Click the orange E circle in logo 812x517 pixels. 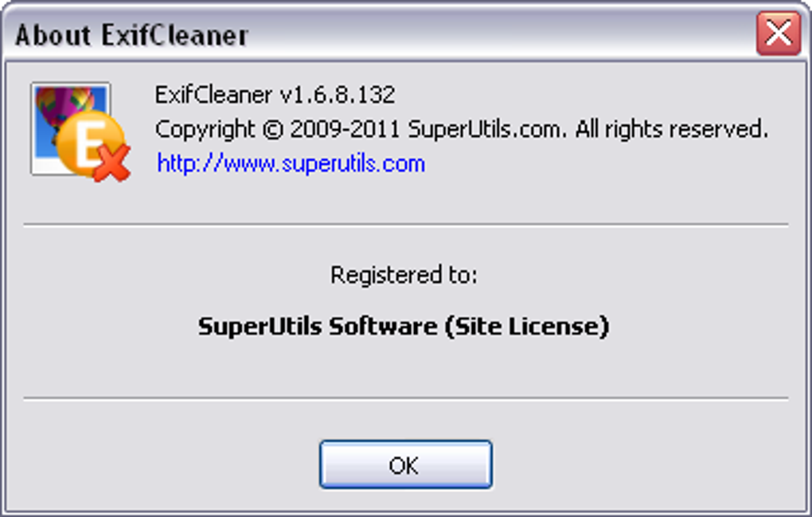90,143
